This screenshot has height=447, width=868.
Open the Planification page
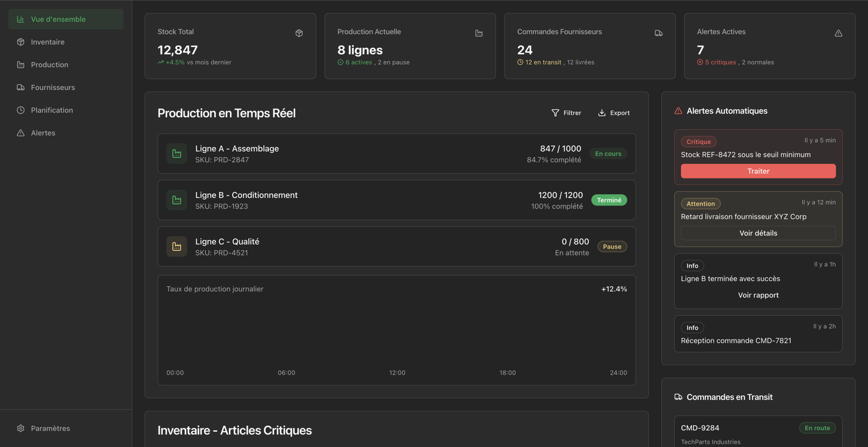(x=66, y=110)
